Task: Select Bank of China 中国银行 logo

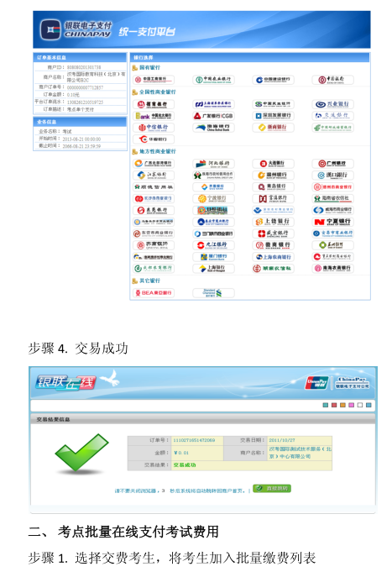Action: click(x=332, y=80)
